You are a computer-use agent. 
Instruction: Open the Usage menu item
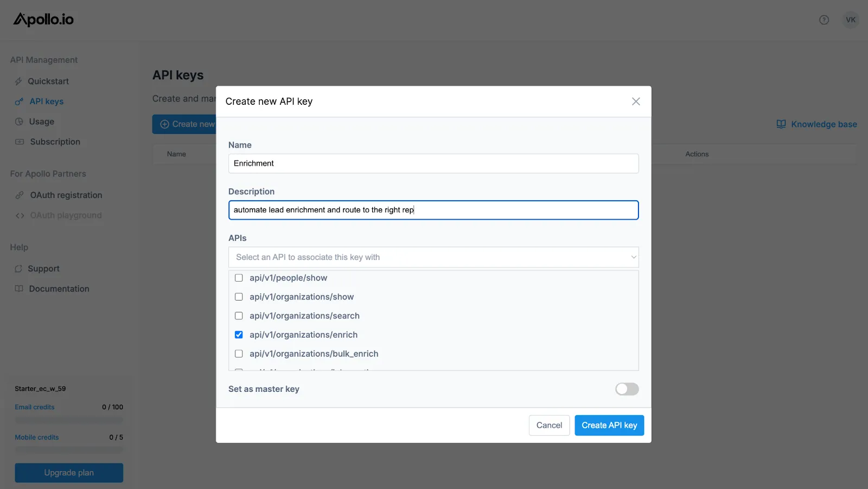click(x=42, y=122)
